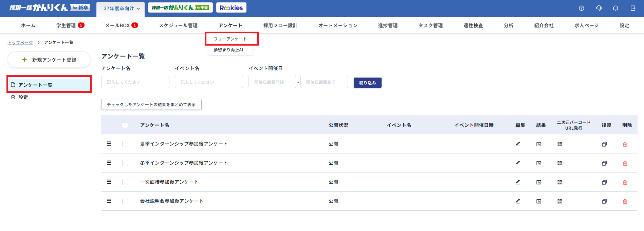Open the help question mark icon
Image resolution: width=644 pixels, height=231 pixels.
click(x=582, y=8)
